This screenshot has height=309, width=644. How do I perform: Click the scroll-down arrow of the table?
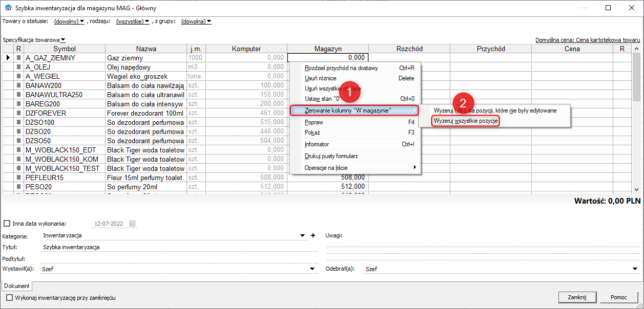637,189
